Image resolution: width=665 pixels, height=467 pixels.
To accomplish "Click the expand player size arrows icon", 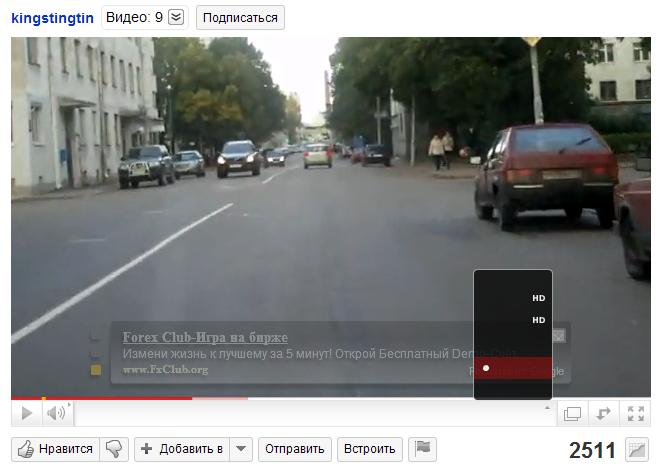I will point(604,413).
